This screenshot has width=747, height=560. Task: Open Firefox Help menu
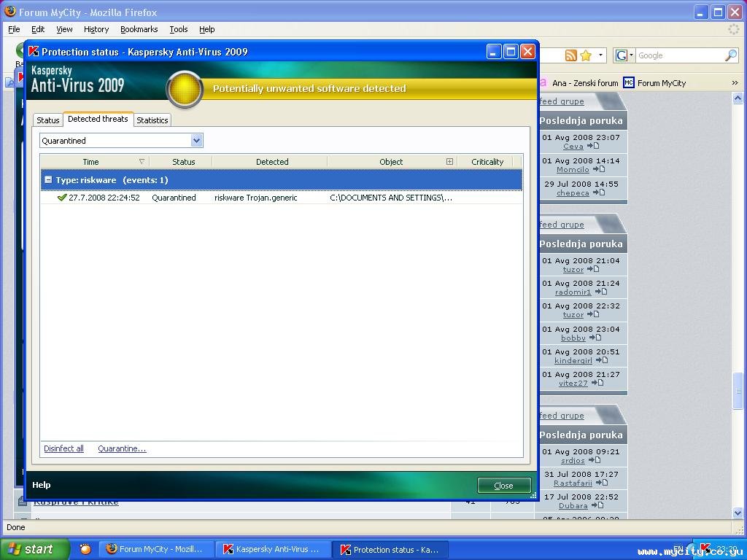[x=206, y=29]
